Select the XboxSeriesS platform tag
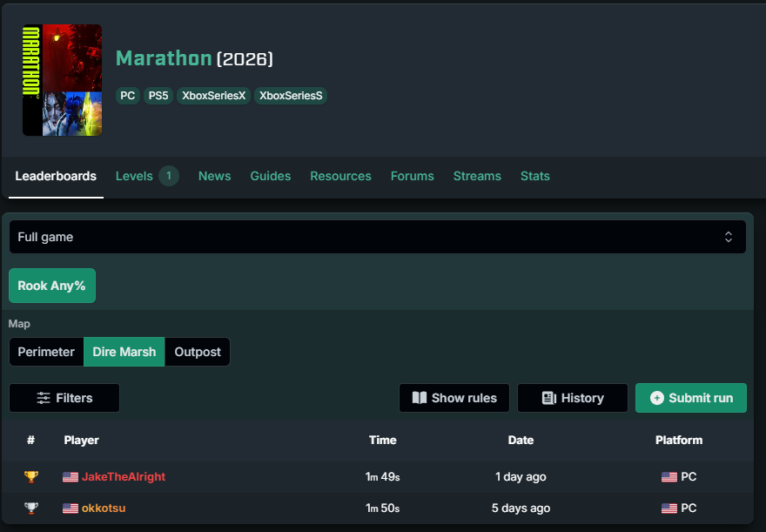The width and height of the screenshot is (766, 532). [291, 96]
